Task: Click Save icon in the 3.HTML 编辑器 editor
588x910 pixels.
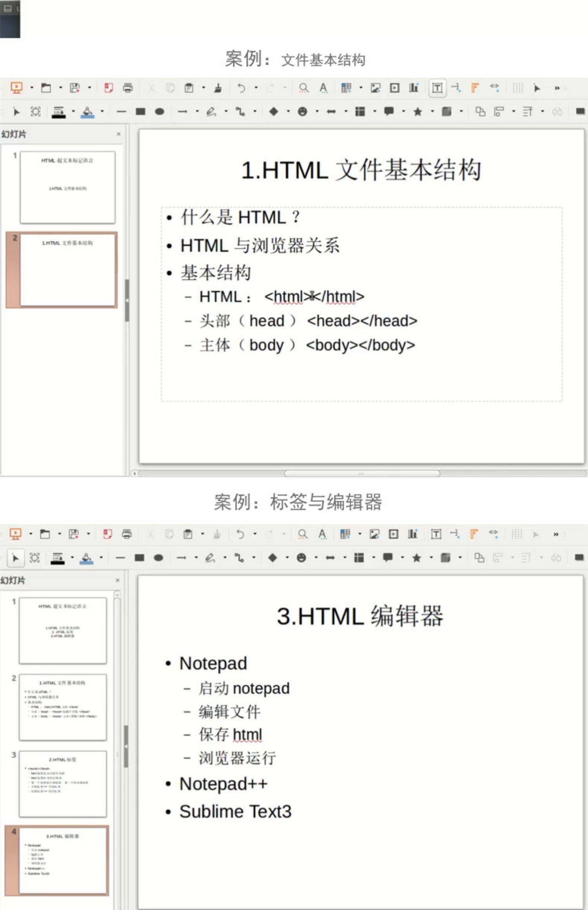Action: (x=74, y=534)
